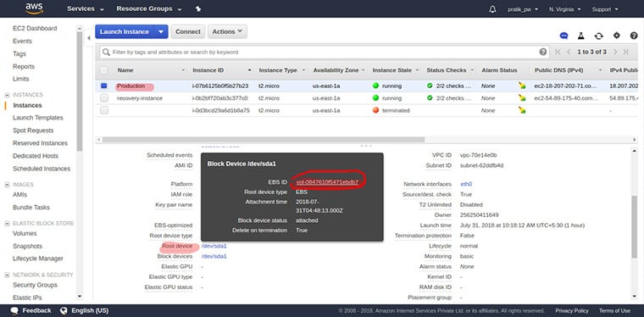Collapse the NETWORK & SECURITY section

tap(7, 275)
